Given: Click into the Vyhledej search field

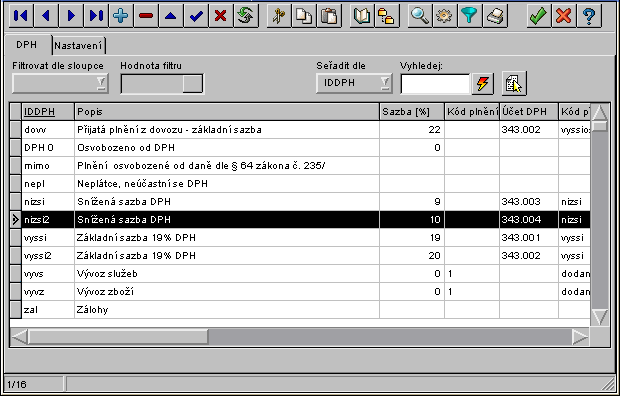Looking at the screenshot, I should coord(435,83).
